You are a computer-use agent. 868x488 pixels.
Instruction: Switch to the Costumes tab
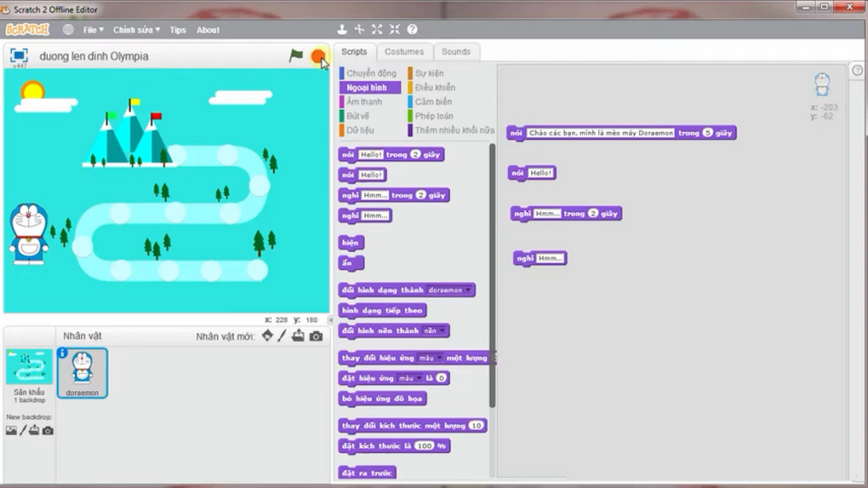404,52
